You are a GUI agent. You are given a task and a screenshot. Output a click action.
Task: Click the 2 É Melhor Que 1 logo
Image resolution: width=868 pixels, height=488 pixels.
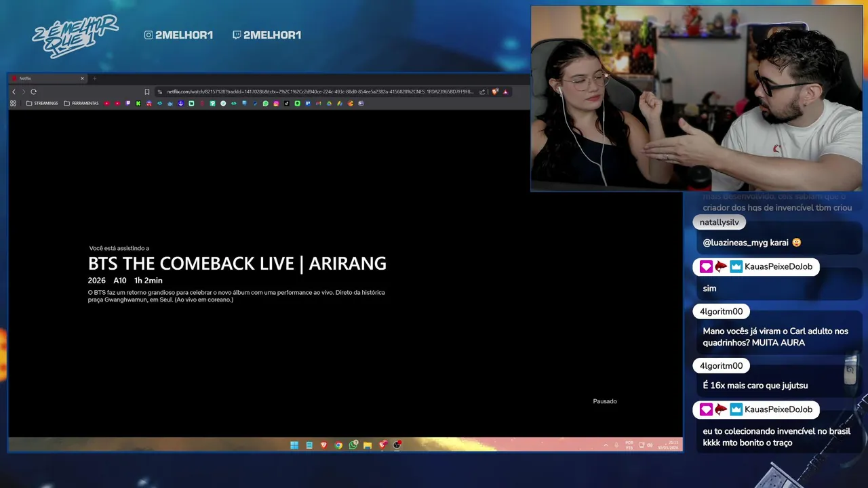tap(75, 36)
